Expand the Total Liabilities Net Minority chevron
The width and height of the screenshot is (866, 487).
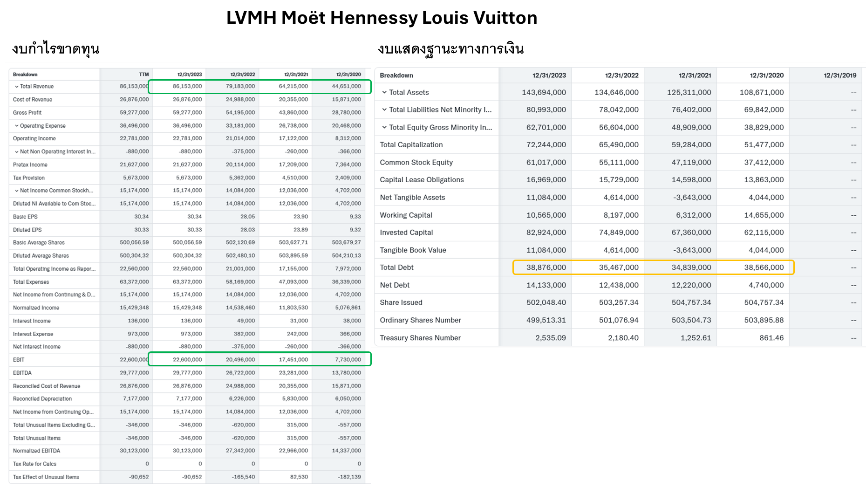pos(384,110)
